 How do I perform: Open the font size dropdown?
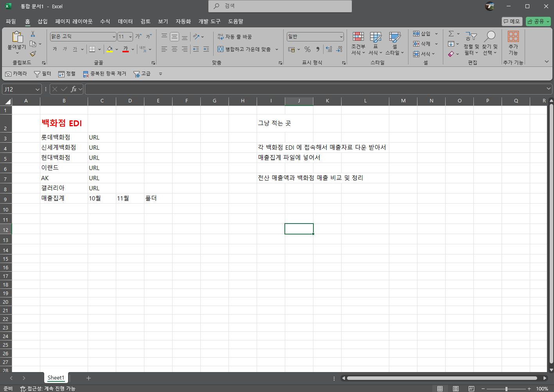click(x=130, y=37)
